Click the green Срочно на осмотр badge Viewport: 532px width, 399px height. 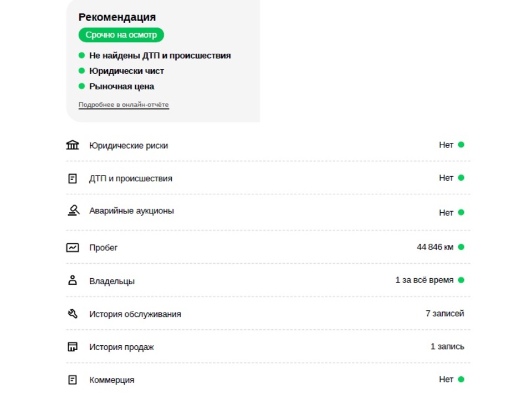pos(121,35)
